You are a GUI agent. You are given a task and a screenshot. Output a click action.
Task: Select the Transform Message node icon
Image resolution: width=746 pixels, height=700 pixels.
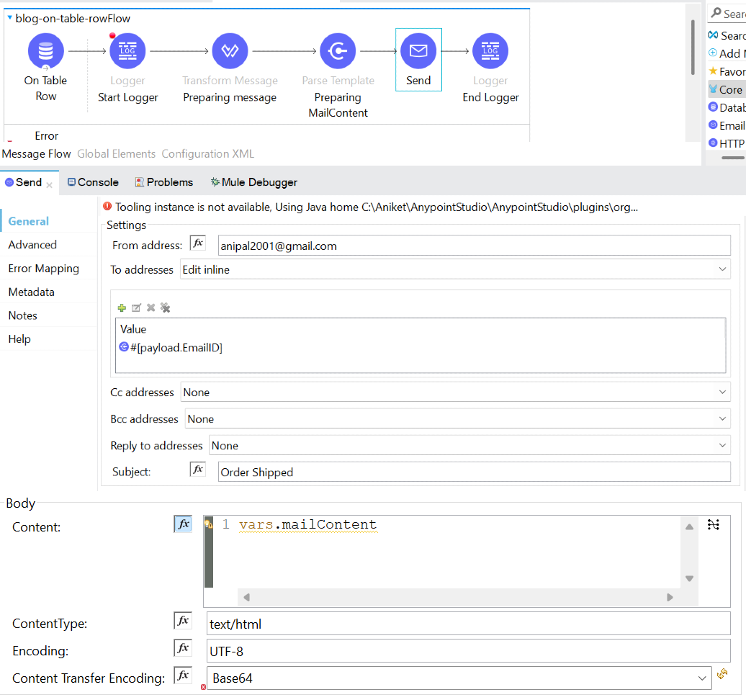[230, 51]
